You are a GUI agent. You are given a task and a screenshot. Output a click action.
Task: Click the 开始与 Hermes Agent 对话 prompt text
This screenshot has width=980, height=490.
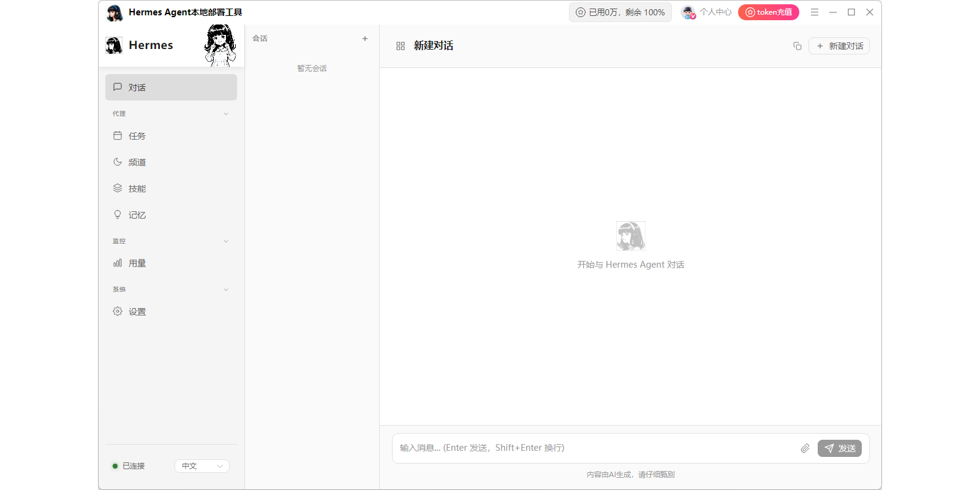[x=631, y=265]
